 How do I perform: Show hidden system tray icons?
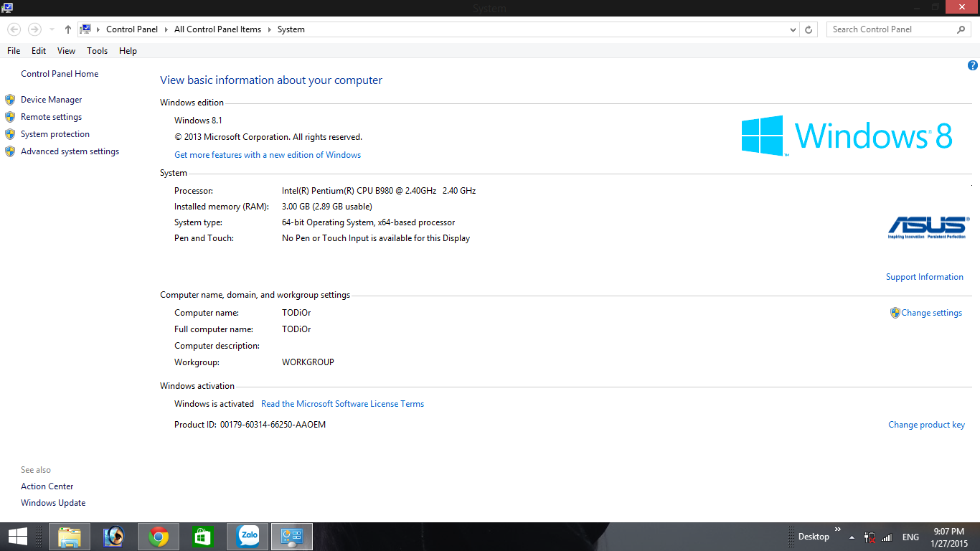point(852,537)
